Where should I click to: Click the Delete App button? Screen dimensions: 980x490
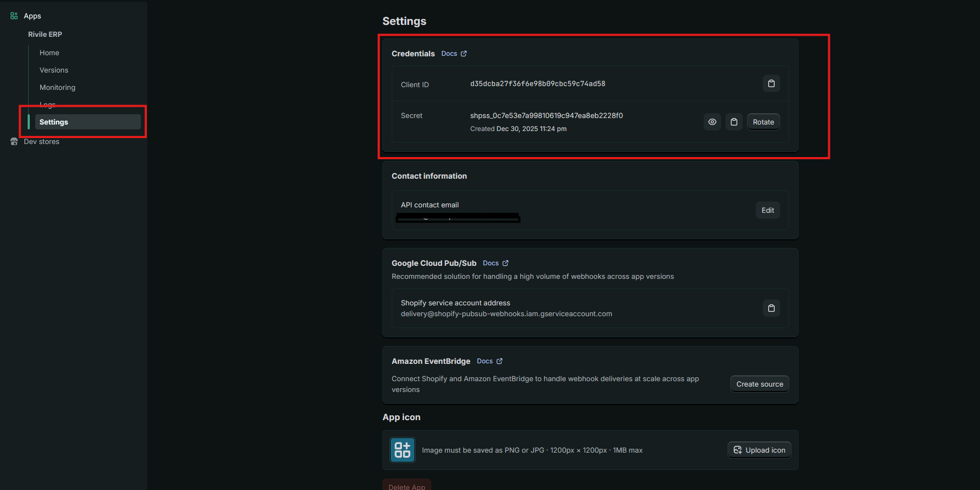pyautogui.click(x=407, y=485)
